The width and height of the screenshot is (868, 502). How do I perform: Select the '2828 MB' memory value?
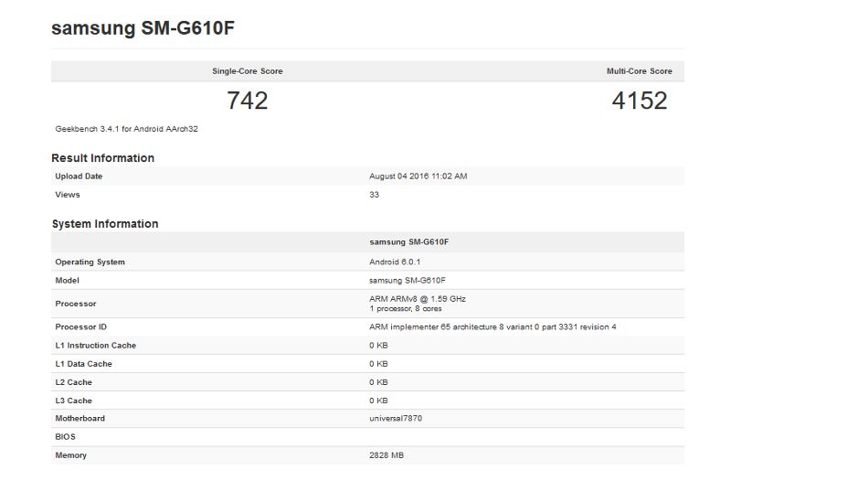pos(386,455)
